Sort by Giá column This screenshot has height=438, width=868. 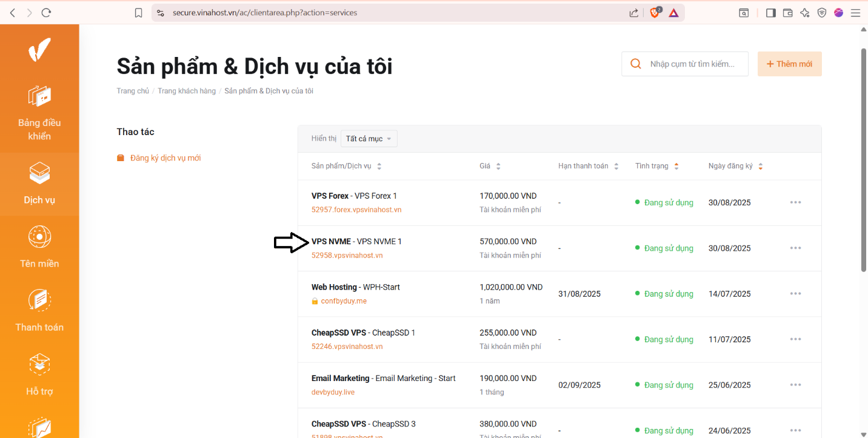(x=490, y=166)
